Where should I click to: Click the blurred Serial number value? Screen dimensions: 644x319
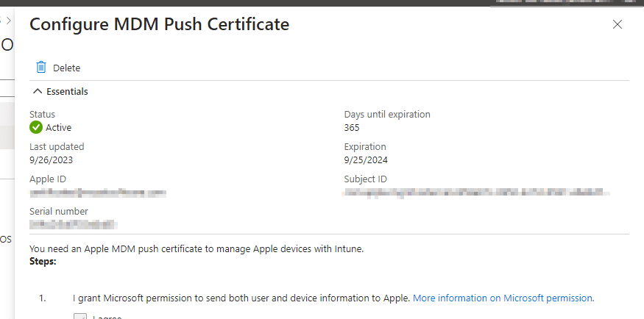(74, 223)
